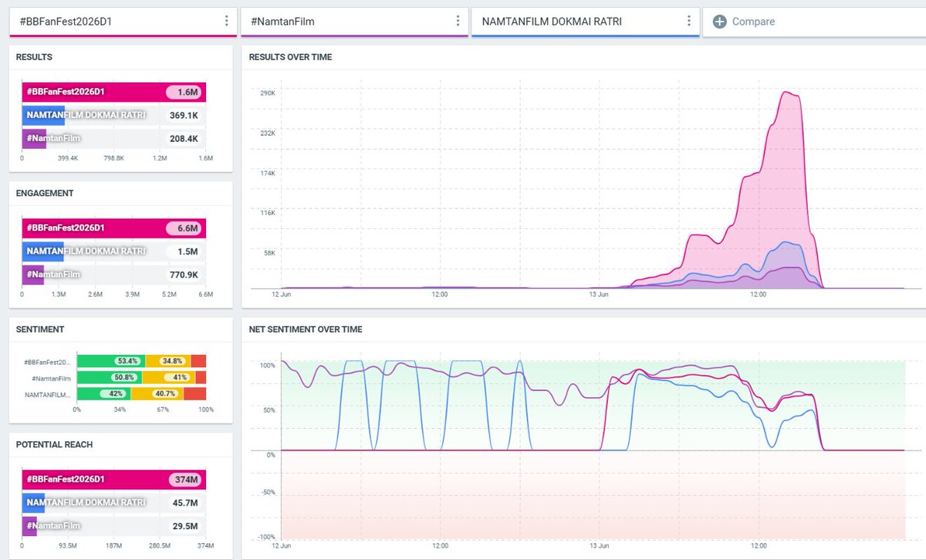Open options menu for #NamtanFilm query
Viewport: 926px width, 560px height.
(x=458, y=21)
